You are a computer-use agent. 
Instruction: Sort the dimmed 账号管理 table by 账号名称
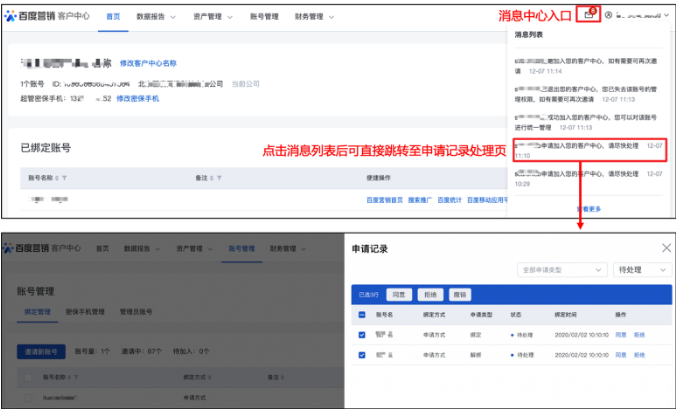click(x=69, y=377)
